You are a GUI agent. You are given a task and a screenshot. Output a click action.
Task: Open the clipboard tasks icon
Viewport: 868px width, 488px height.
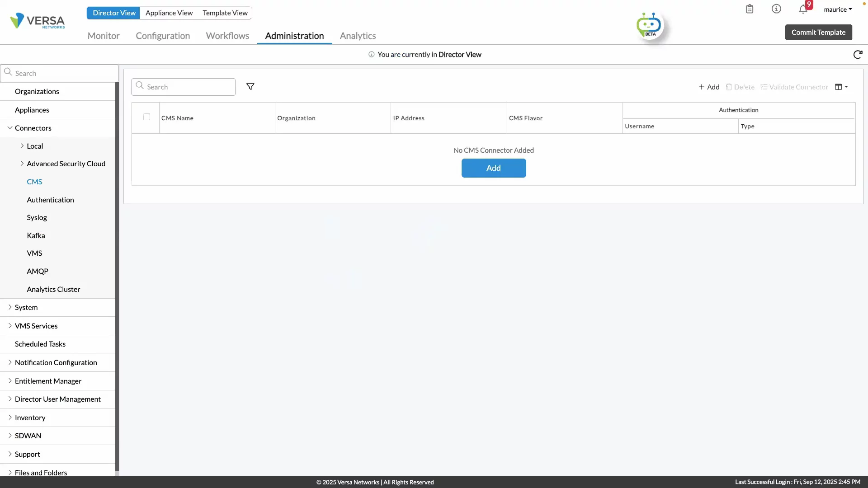(750, 9)
